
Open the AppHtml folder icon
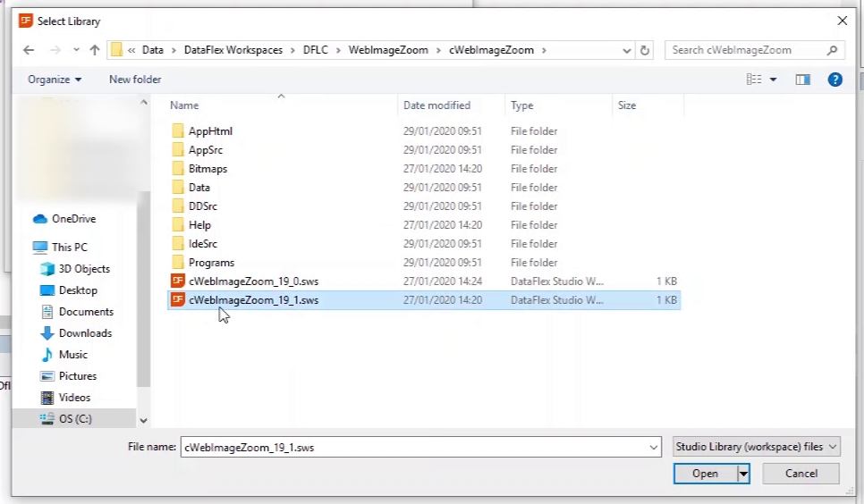click(178, 131)
